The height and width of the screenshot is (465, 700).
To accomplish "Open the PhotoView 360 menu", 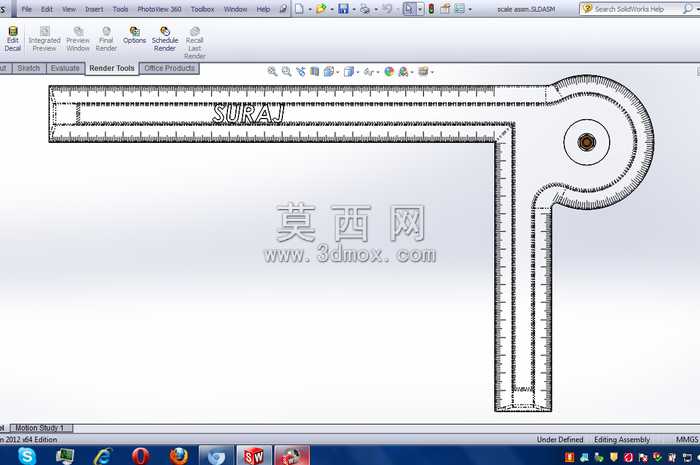I will [x=159, y=9].
